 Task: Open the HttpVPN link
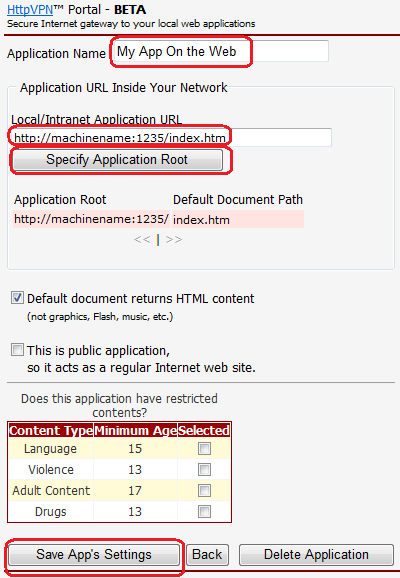(30, 10)
